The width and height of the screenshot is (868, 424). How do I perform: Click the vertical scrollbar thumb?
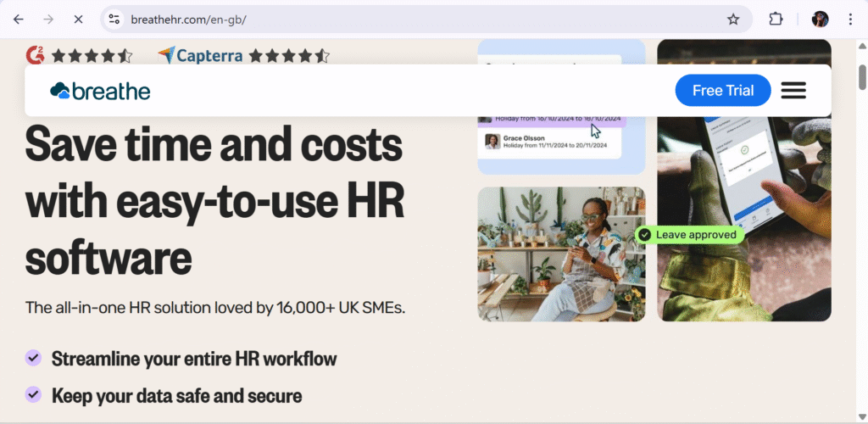pyautogui.click(x=862, y=77)
